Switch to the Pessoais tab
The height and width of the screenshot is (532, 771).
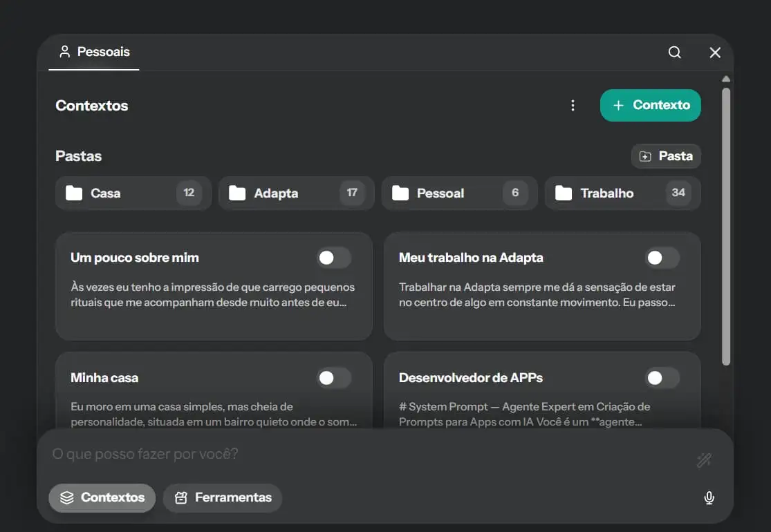tap(93, 51)
